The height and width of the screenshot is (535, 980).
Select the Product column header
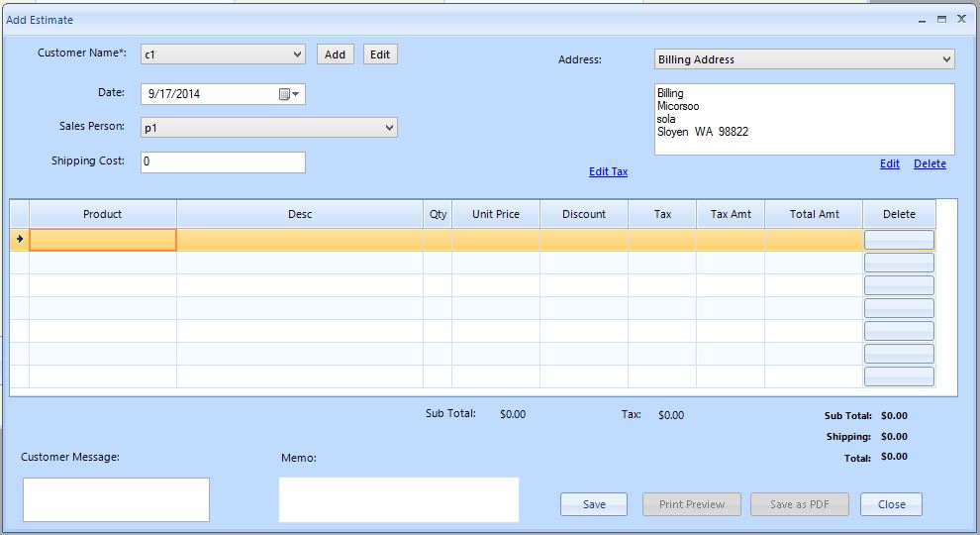tap(103, 214)
